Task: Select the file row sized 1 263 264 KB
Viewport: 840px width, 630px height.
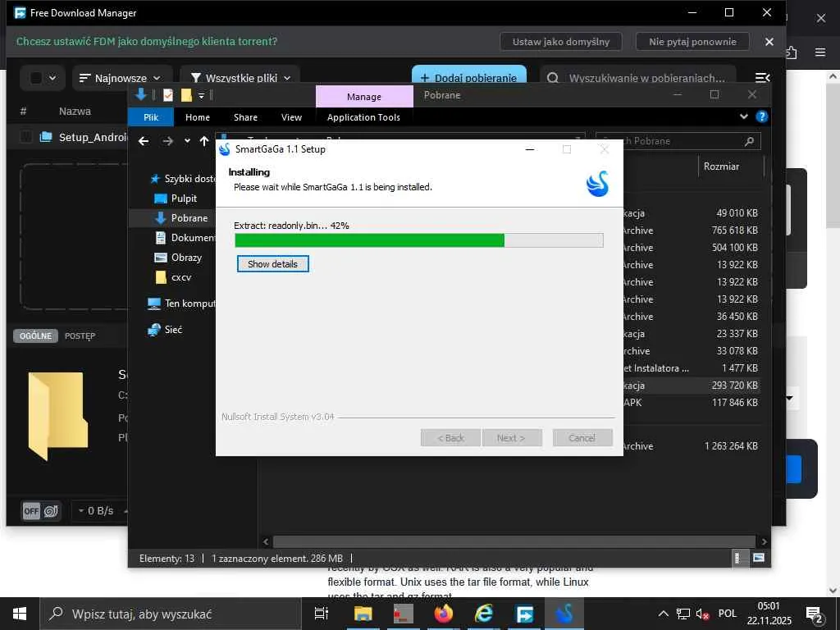Action: point(691,445)
